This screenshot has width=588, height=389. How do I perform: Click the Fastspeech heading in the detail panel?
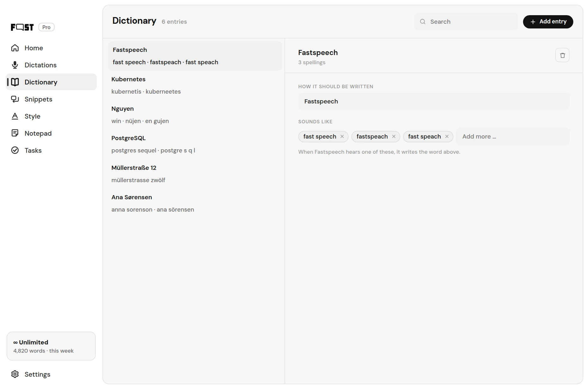tap(318, 53)
